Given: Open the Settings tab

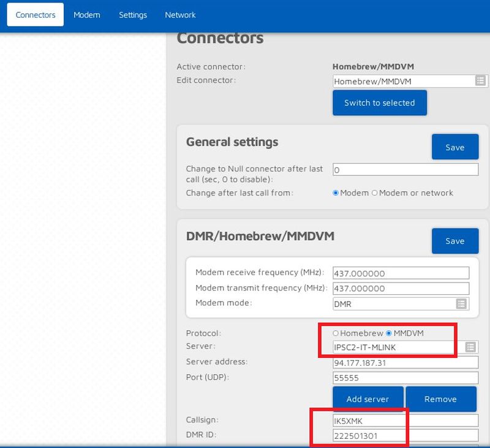Looking at the screenshot, I should pos(133,15).
